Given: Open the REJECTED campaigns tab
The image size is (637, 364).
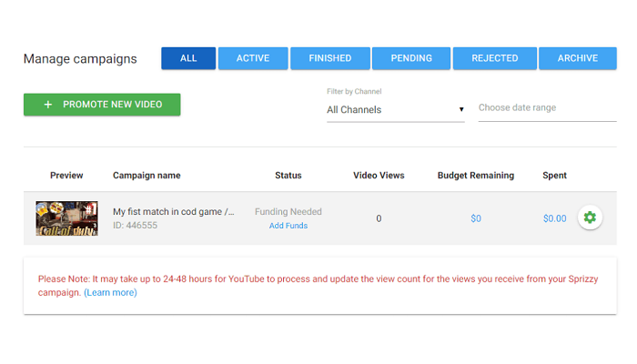Looking at the screenshot, I should (x=495, y=58).
